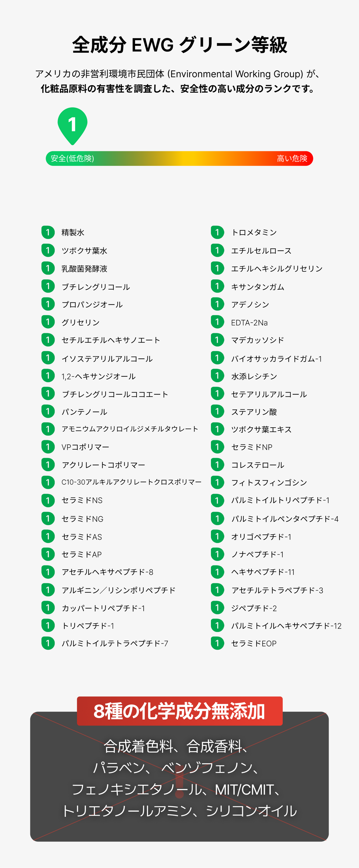The height and width of the screenshot is (868, 359).
Task: Click the large green EWG grade 1 pin
Action: 73,124
